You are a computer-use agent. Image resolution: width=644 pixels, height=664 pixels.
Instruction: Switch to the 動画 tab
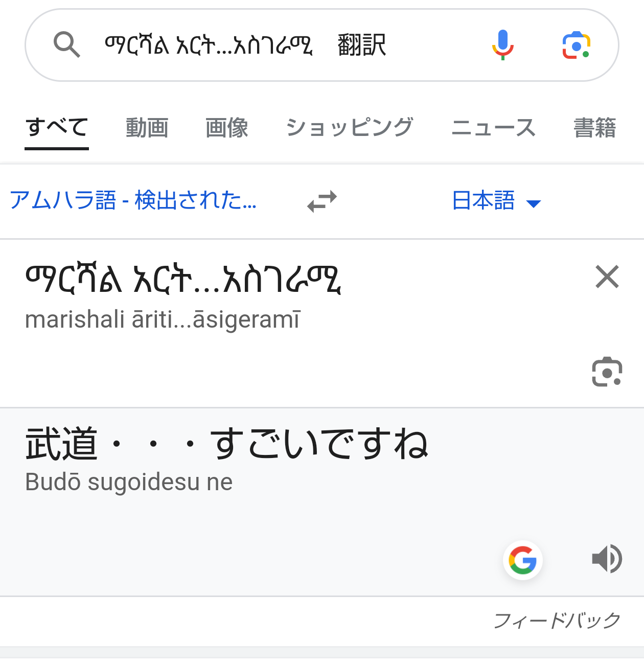(147, 128)
